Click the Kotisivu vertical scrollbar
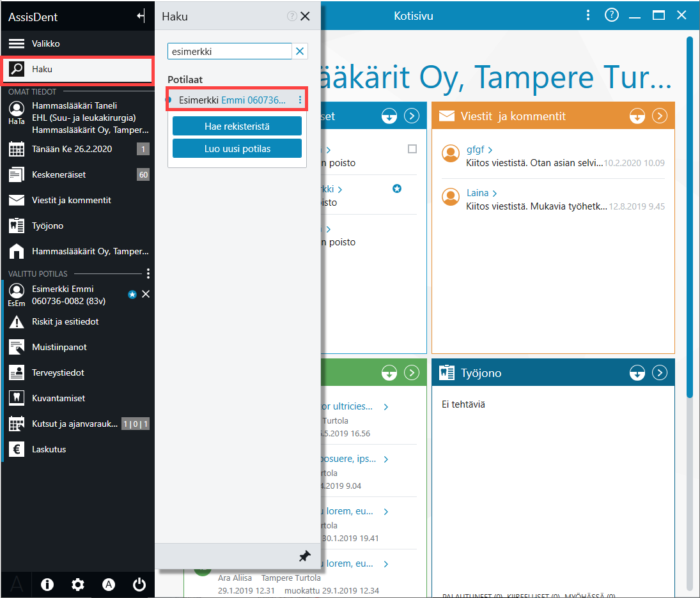700x598 pixels. pos(689,217)
